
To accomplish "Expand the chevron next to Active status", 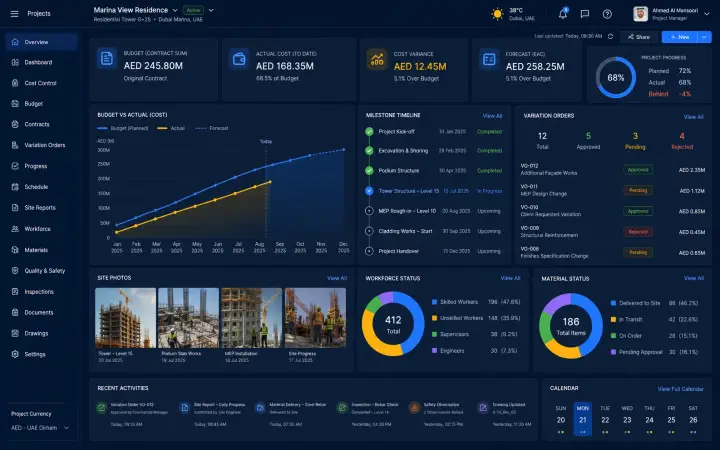I will (211, 10).
